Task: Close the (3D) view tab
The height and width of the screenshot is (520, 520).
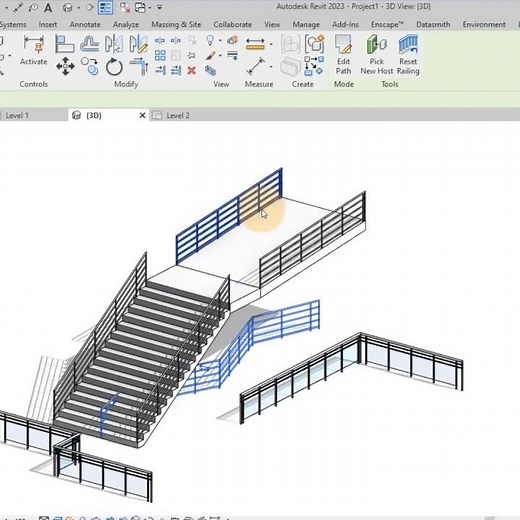Action: coord(142,115)
